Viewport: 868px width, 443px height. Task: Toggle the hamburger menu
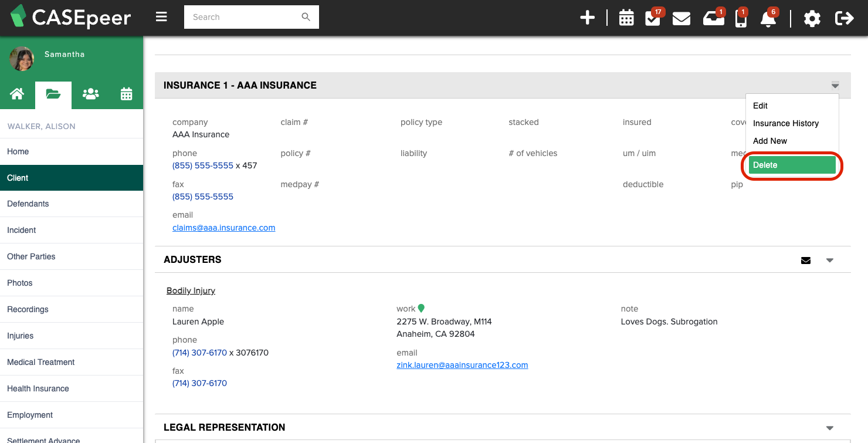[161, 17]
